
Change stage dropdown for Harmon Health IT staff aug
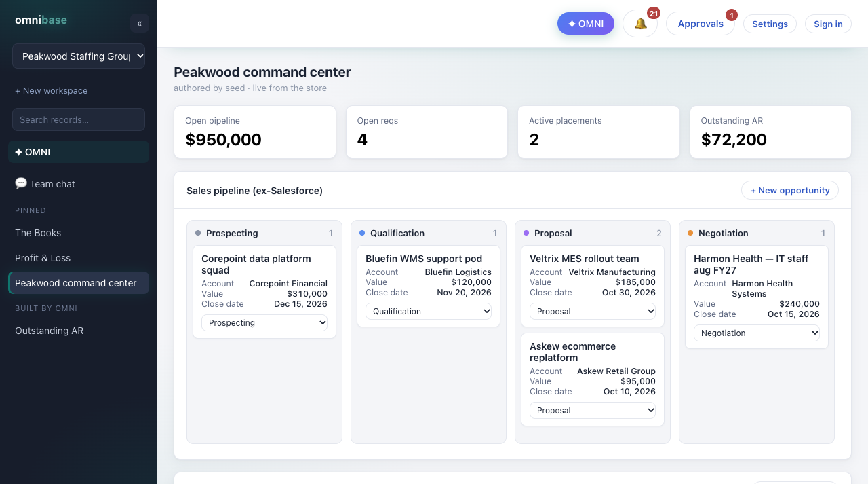click(x=757, y=333)
